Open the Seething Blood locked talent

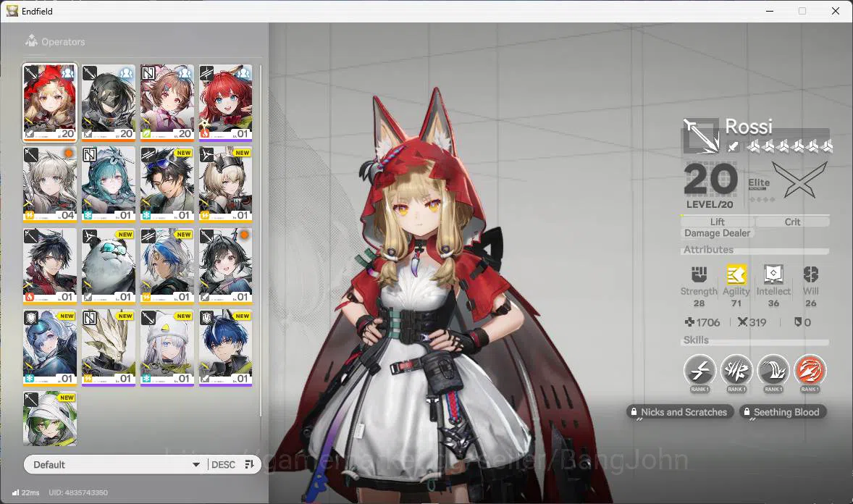(782, 412)
